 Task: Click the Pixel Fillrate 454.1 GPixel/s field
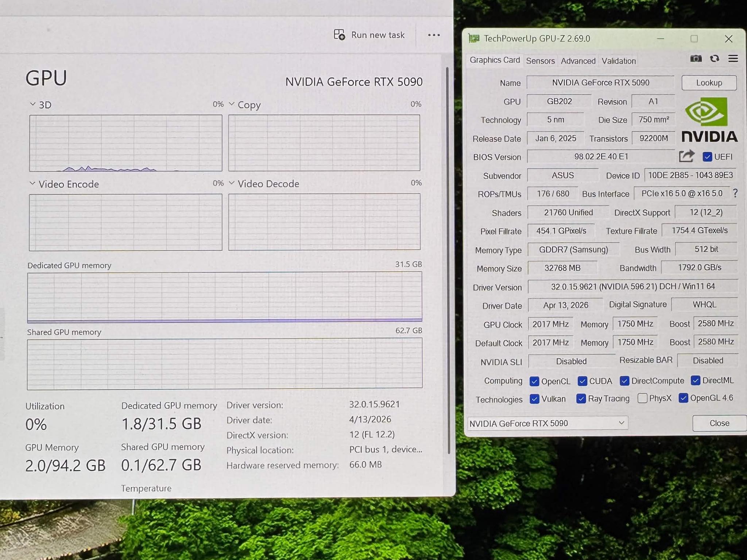561,231
